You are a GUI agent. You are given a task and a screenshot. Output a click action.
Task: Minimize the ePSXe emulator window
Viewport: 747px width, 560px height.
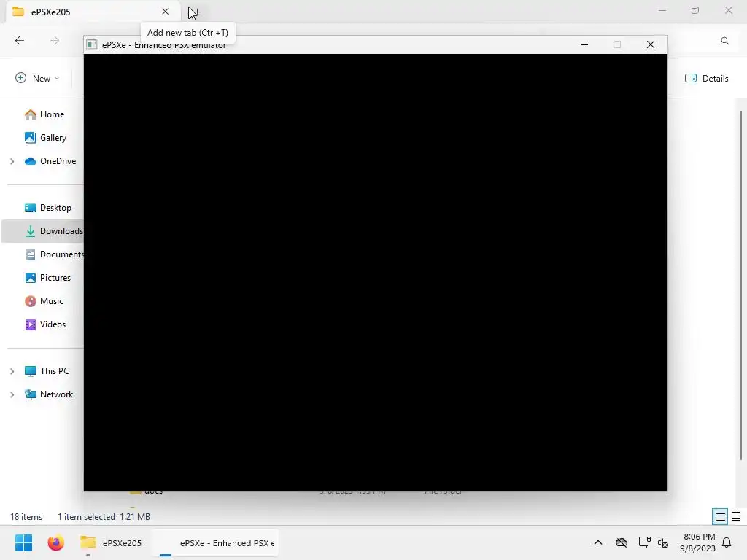point(584,44)
